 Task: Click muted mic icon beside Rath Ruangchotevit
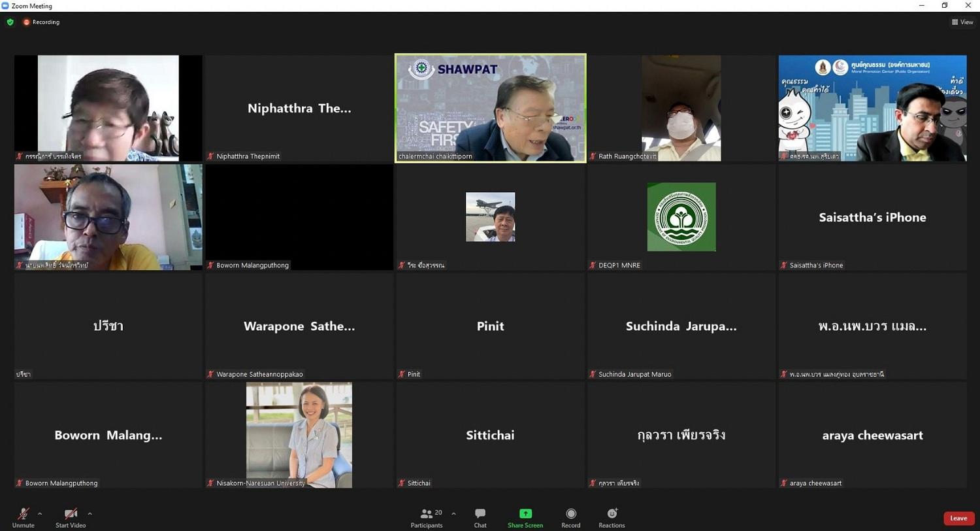(x=593, y=156)
